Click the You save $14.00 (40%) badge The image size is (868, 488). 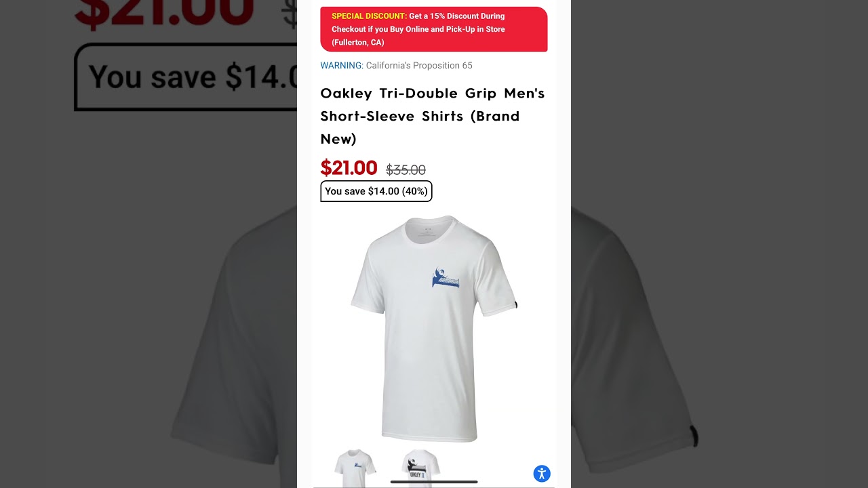(376, 191)
